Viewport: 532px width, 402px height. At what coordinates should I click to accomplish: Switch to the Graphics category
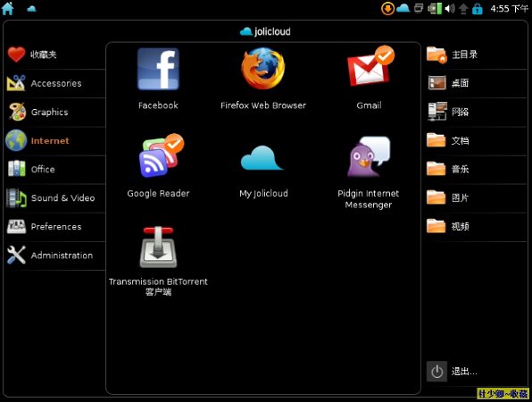tap(55, 112)
